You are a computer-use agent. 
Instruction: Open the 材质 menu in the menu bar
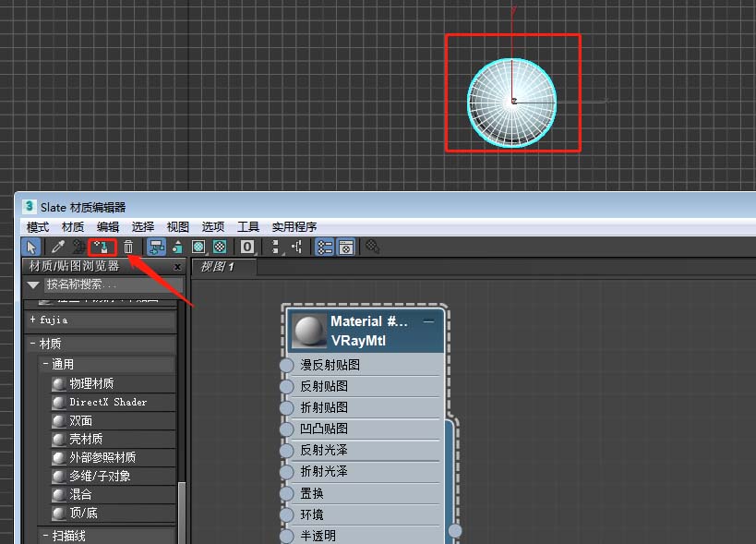point(73,226)
